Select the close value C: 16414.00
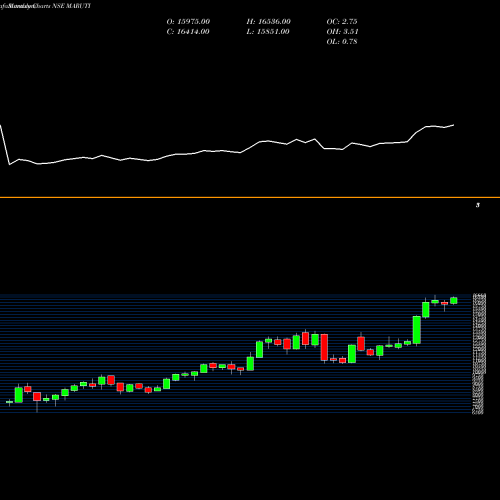The image size is (500, 500). click(x=188, y=32)
